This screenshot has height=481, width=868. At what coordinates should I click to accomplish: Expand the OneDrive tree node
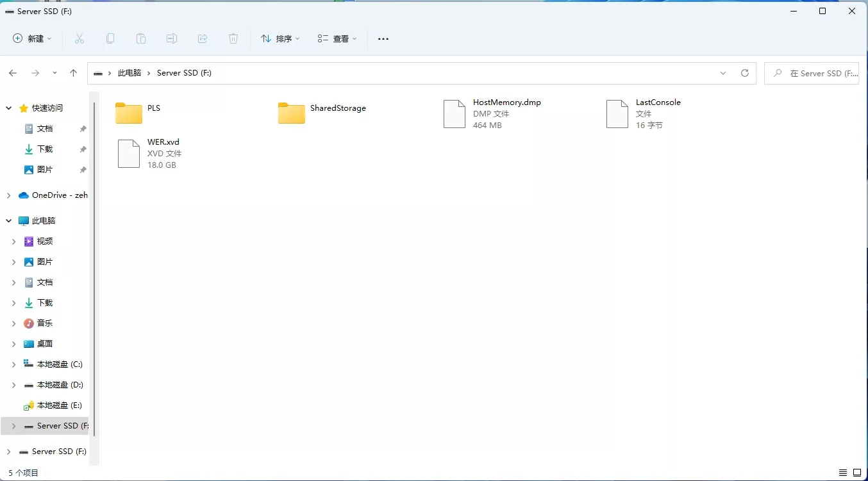pyautogui.click(x=9, y=195)
